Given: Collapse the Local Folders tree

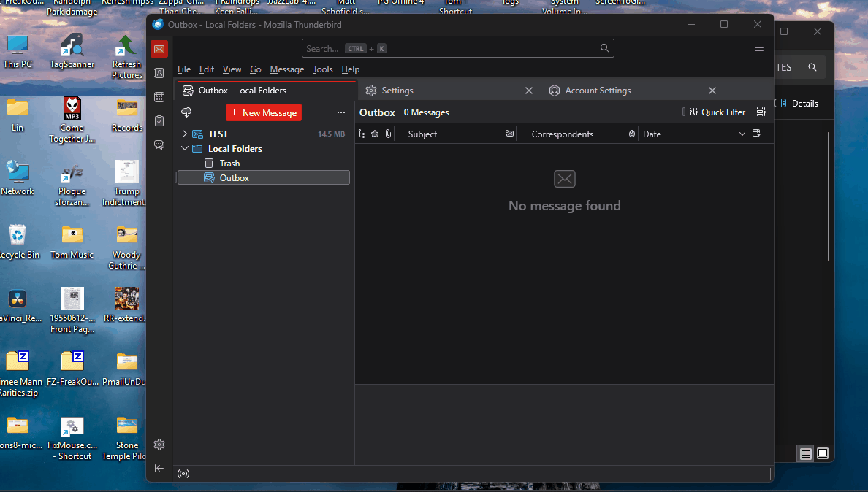Looking at the screenshot, I should tap(185, 149).
